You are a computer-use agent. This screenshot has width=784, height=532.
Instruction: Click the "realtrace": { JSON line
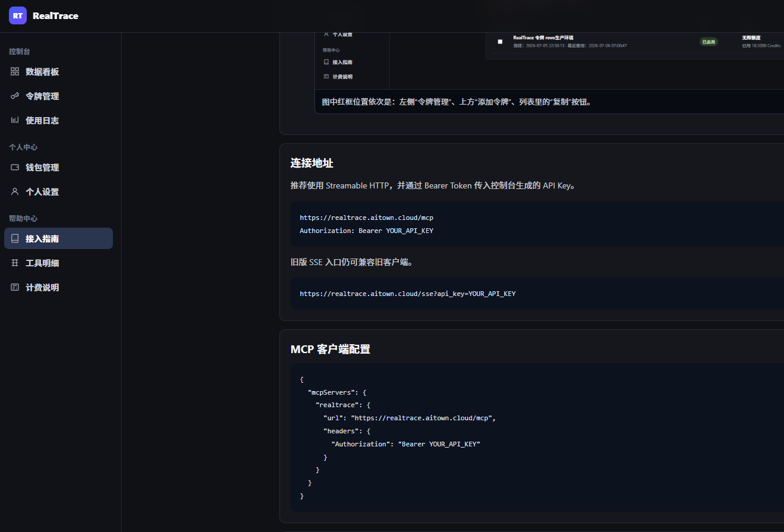(343, 405)
